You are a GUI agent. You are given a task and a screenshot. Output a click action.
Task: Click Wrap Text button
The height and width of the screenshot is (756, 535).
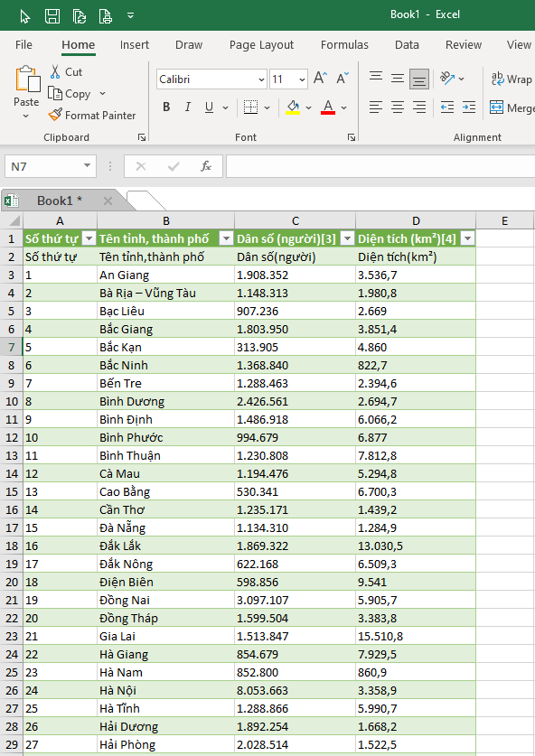[512, 79]
